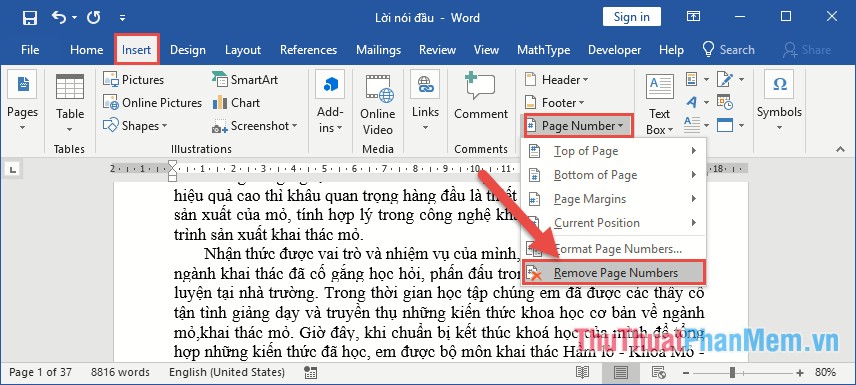Image resolution: width=856 pixels, height=385 pixels.
Task: Click the macro recording icon in status bar
Action: click(311, 372)
